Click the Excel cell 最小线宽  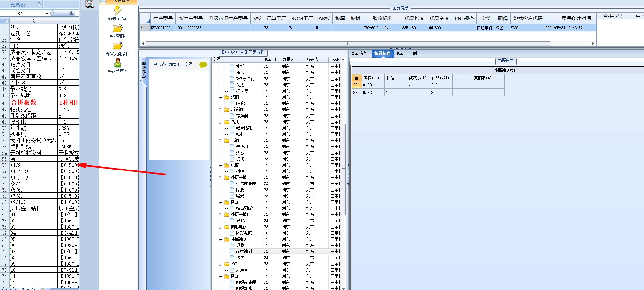point(33,89)
